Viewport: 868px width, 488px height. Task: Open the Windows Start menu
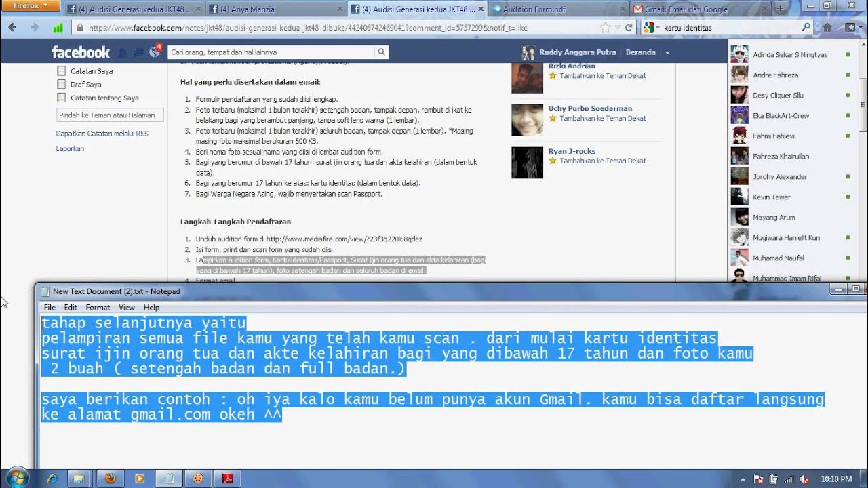[x=17, y=478]
